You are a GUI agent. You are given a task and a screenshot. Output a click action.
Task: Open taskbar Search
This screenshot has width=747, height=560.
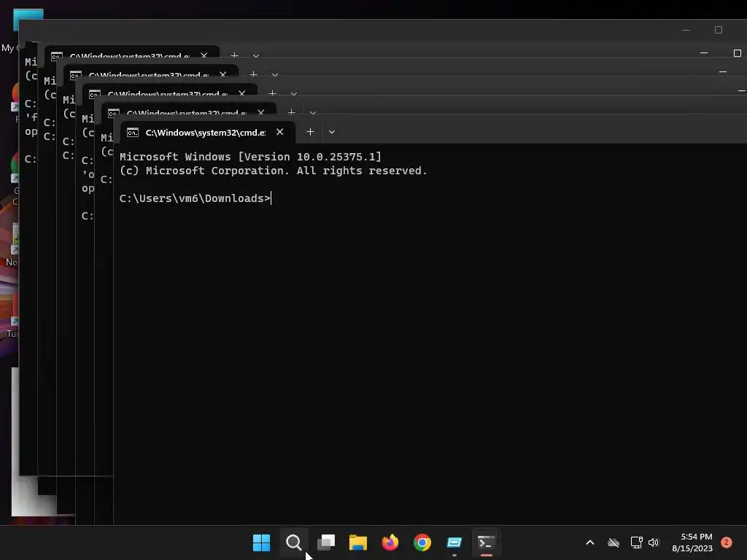pos(293,542)
